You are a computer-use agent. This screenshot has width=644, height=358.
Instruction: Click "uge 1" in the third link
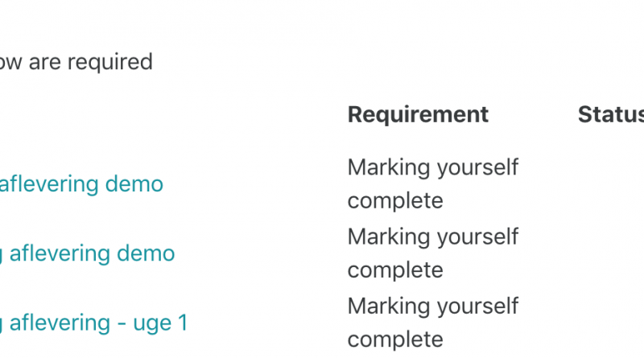coord(160,323)
